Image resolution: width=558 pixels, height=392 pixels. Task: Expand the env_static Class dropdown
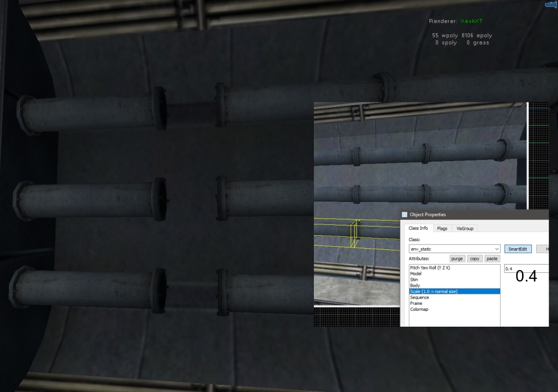coord(454,249)
